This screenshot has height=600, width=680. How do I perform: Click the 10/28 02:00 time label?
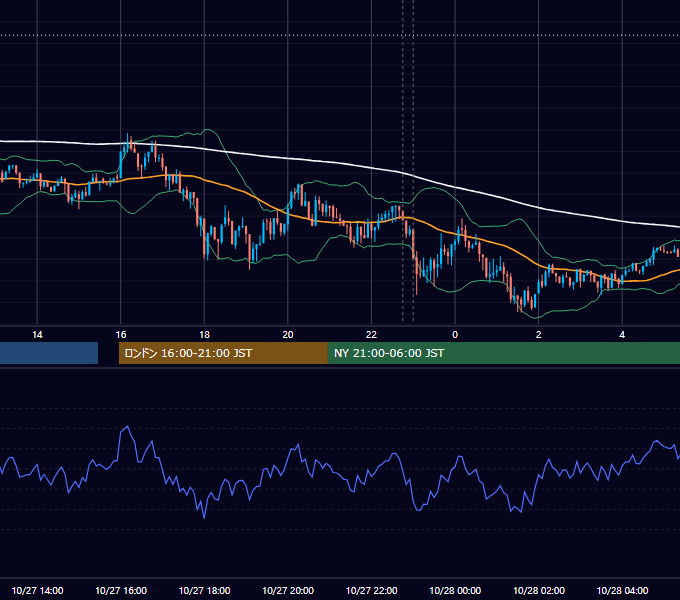539,590
